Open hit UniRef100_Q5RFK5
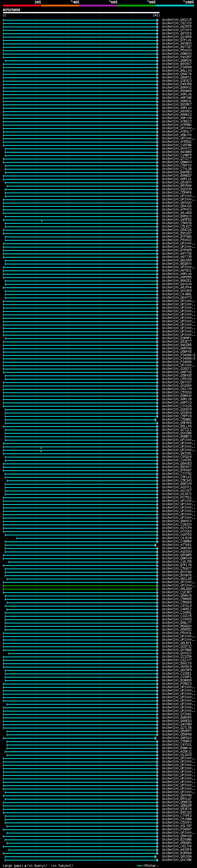This screenshot has height=868, width=197. click(x=177, y=352)
